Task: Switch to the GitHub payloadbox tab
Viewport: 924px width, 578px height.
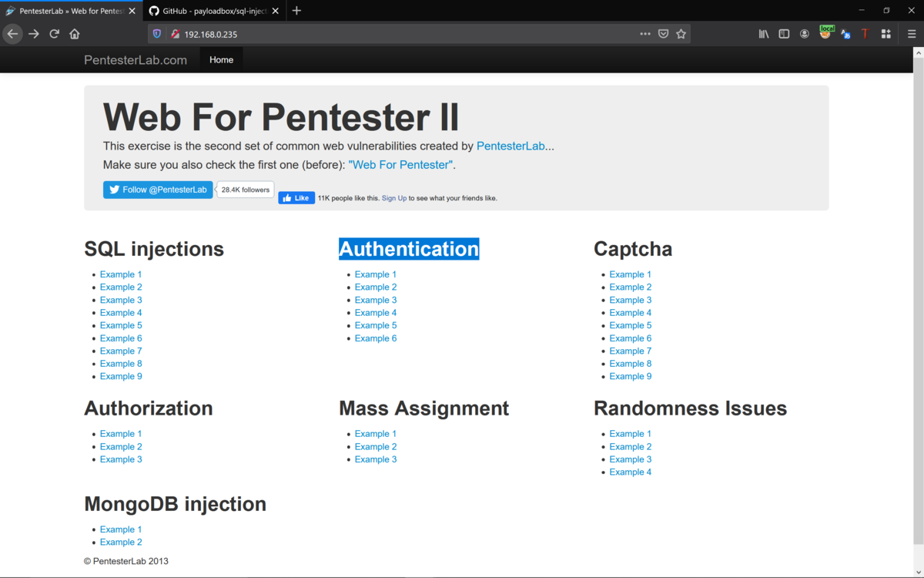Action: (213, 11)
